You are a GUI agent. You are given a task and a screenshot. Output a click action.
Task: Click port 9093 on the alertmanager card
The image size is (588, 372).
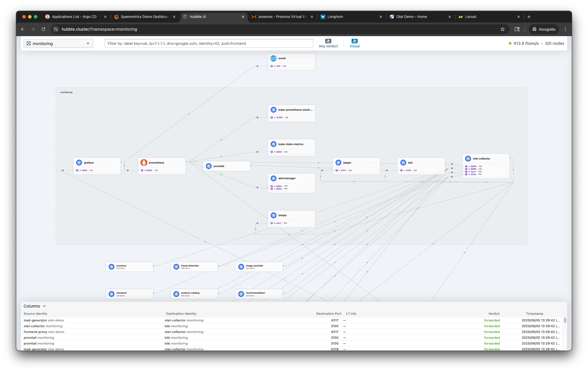[x=279, y=186]
